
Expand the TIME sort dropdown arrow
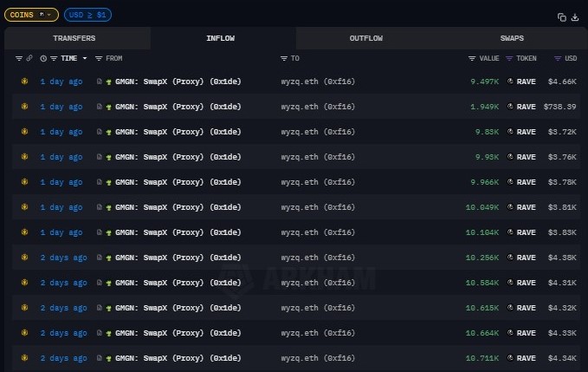(84, 58)
